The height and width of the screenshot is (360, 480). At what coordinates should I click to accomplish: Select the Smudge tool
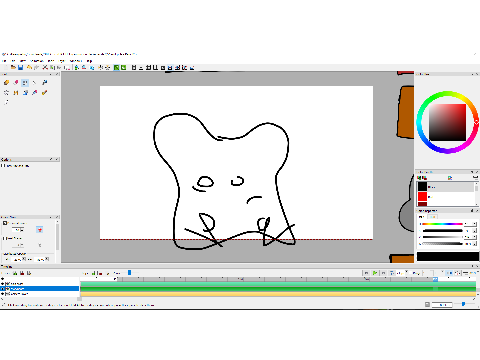click(6, 102)
